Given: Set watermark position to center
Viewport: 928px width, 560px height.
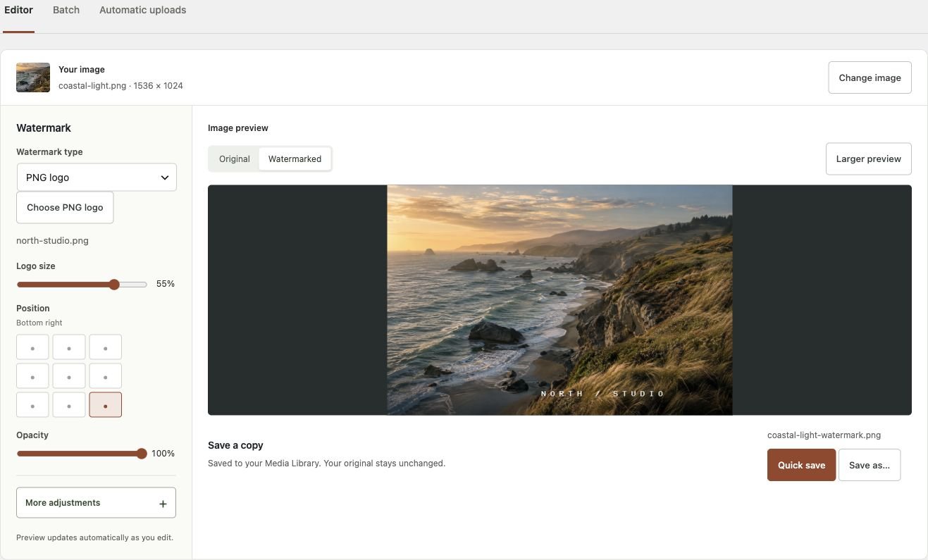Looking at the screenshot, I should (69, 376).
